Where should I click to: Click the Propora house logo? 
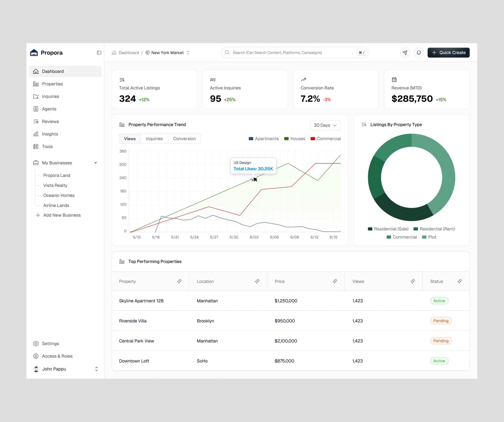click(x=34, y=52)
